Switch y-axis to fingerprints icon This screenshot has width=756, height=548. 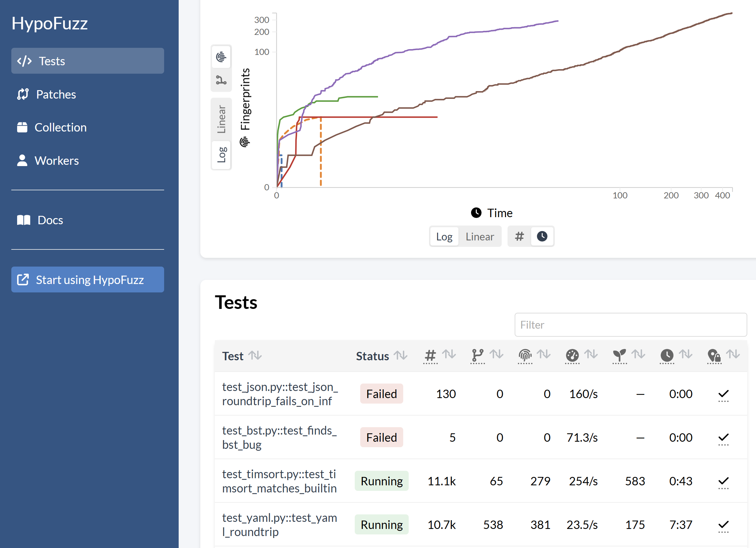coord(221,57)
